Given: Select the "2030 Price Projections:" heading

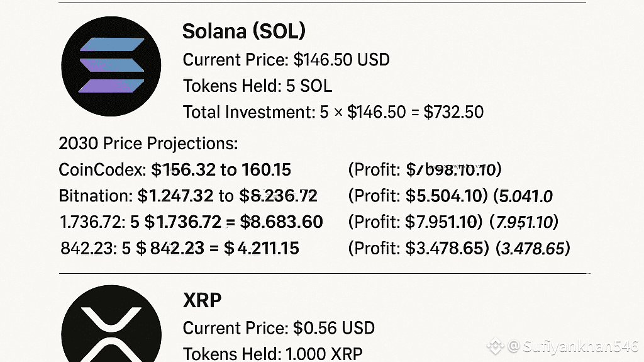Looking at the screenshot, I should (148, 144).
